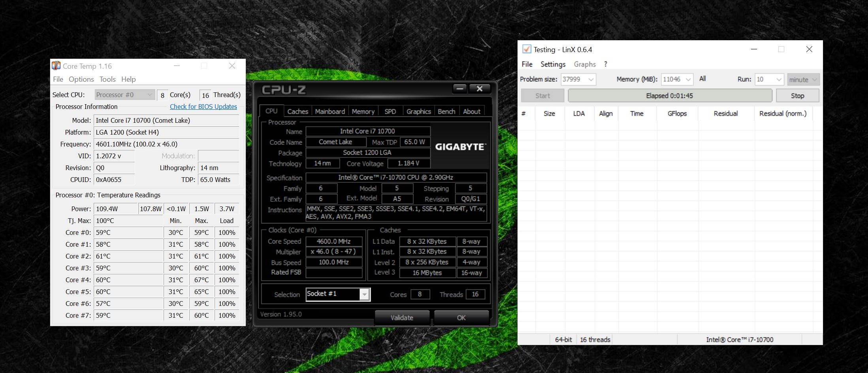Open the LinX Settings menu
The height and width of the screenshot is (373, 868).
pyautogui.click(x=553, y=64)
